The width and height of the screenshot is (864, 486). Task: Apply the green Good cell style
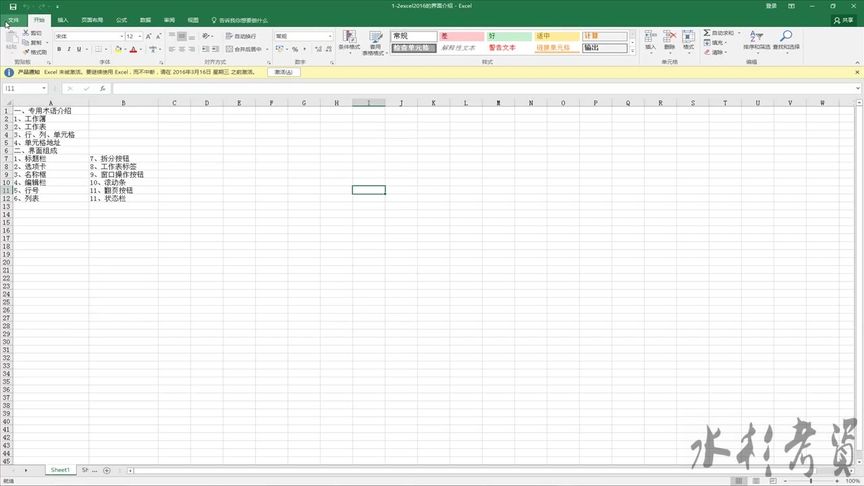click(x=509, y=36)
